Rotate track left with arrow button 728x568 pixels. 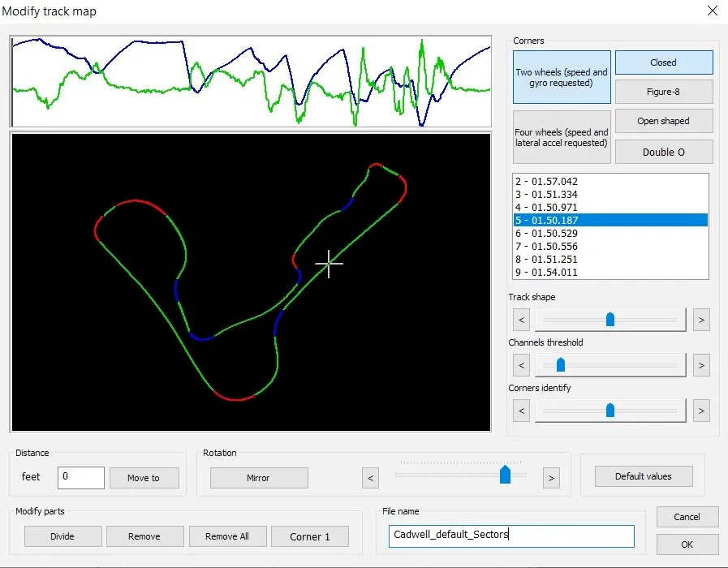click(371, 478)
